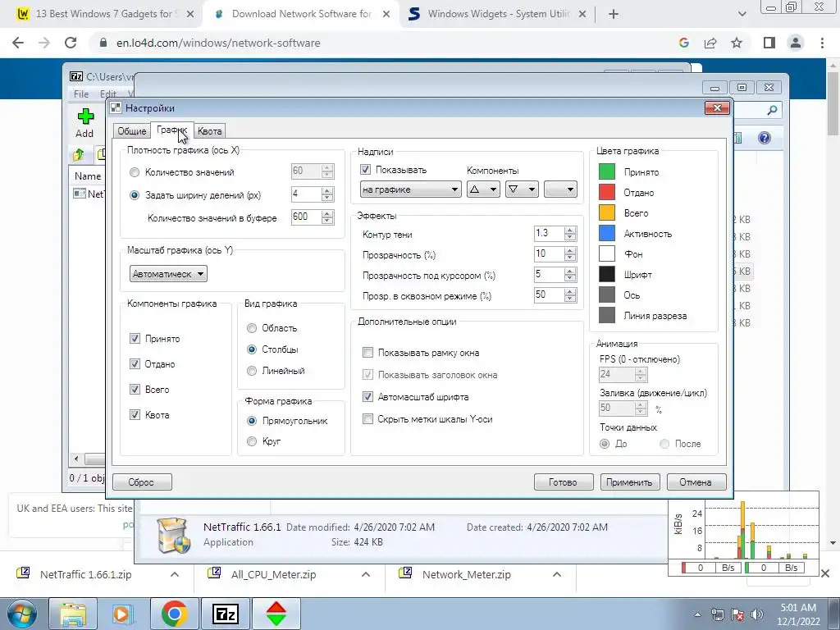Show hidden tray icons arrow
The width and height of the screenshot is (840, 630).
(x=697, y=614)
